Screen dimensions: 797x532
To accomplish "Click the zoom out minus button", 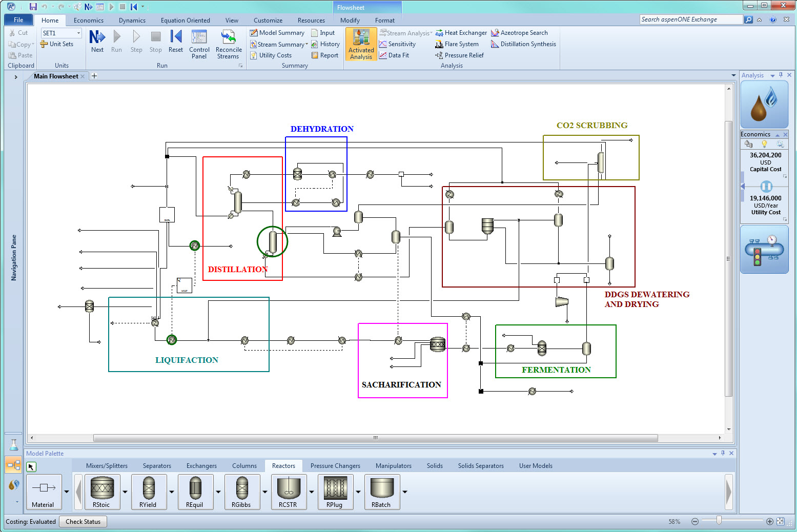I will 695,522.
